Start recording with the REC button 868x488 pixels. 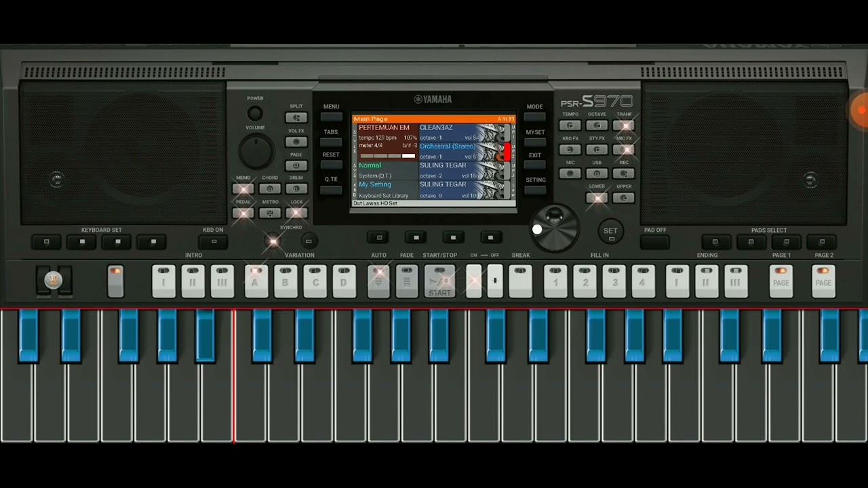tap(624, 174)
